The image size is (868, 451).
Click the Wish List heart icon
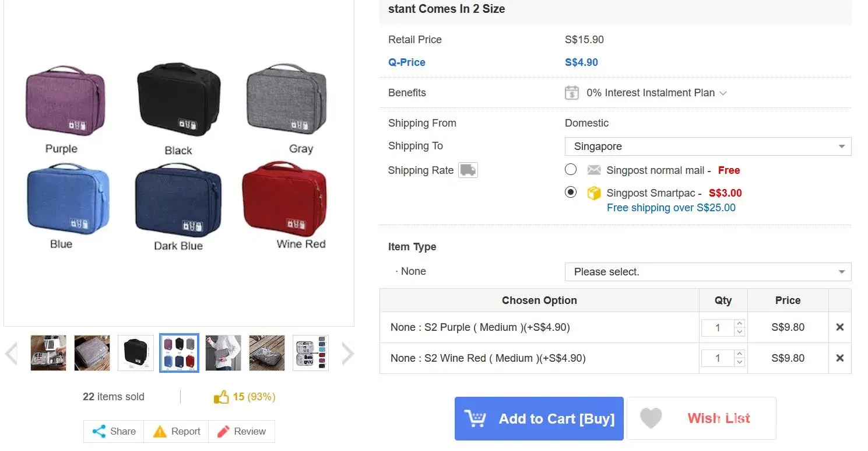pos(651,418)
